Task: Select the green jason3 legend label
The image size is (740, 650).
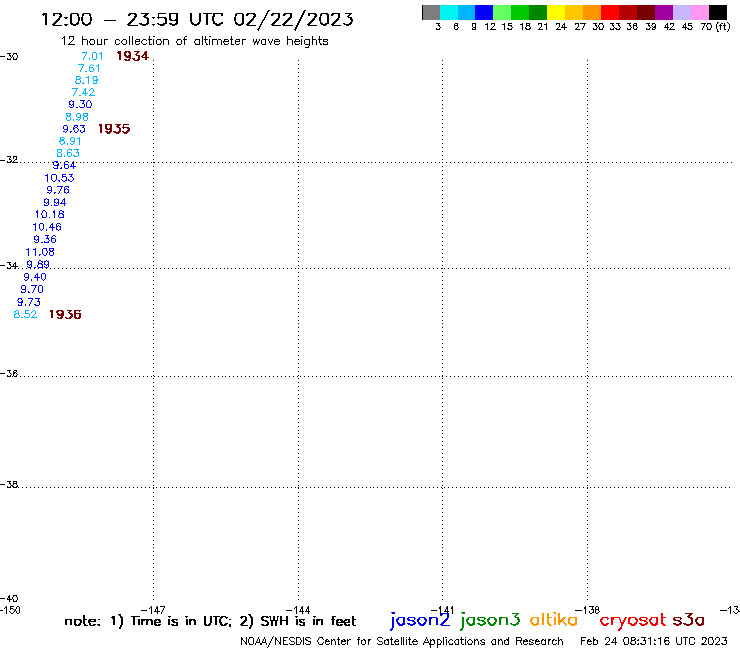Action: [490, 620]
